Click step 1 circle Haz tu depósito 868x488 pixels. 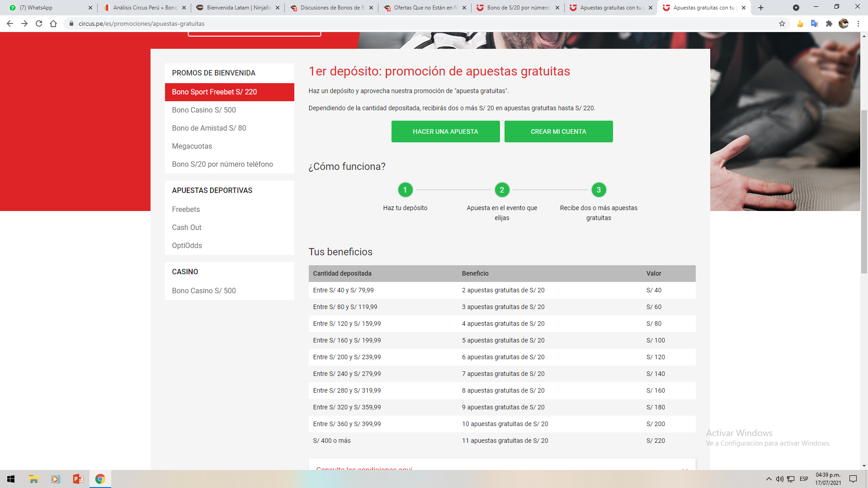pos(405,190)
